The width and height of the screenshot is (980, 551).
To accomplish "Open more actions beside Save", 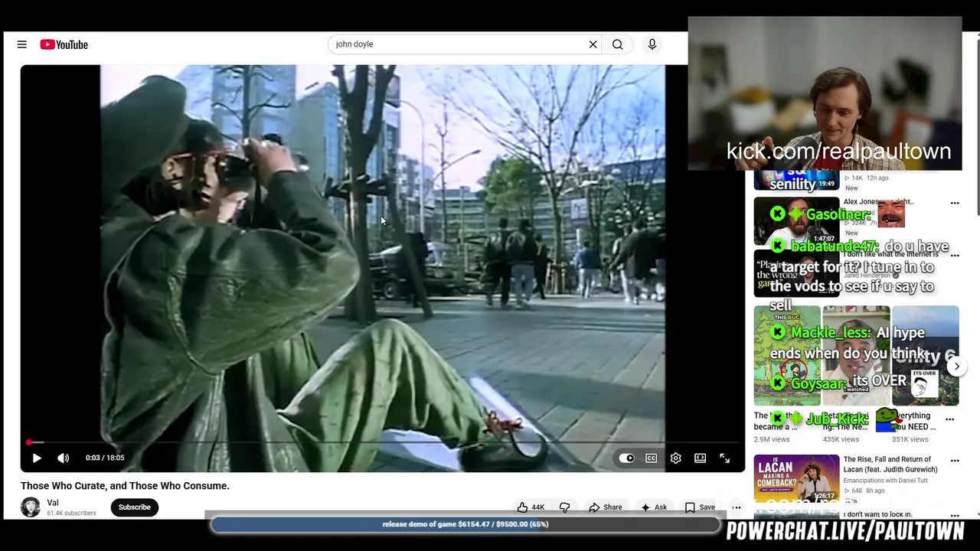I will (x=737, y=507).
